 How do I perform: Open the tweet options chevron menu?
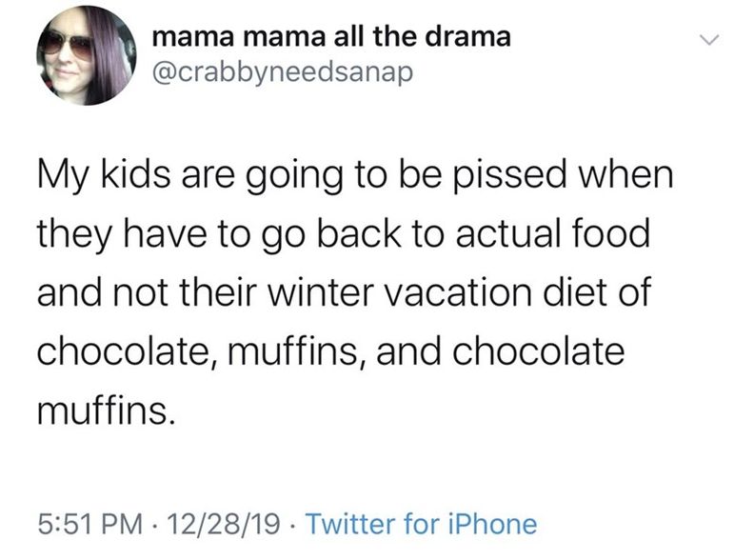pos(710,40)
